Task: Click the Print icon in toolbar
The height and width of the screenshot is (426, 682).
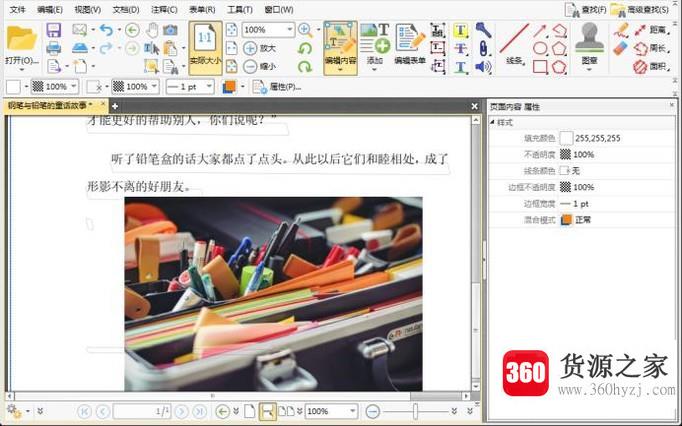Action: click(53, 48)
